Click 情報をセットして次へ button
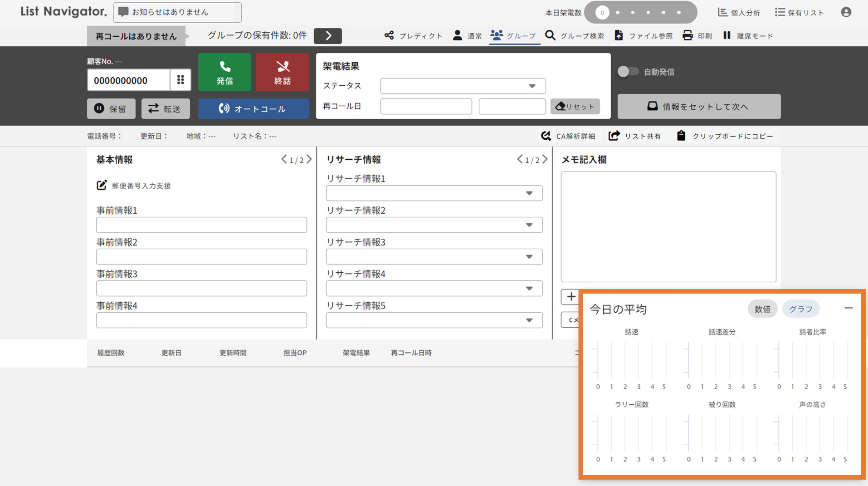This screenshot has width=868, height=486. (x=698, y=107)
